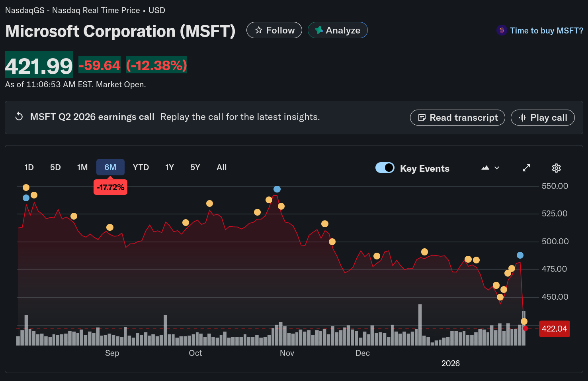The width and height of the screenshot is (588, 381).
Task: Click the transcript document icon
Action: pyautogui.click(x=422, y=118)
